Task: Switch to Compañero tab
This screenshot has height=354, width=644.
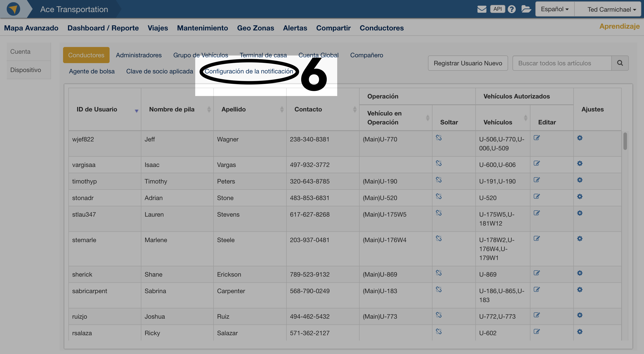Action: tap(366, 55)
